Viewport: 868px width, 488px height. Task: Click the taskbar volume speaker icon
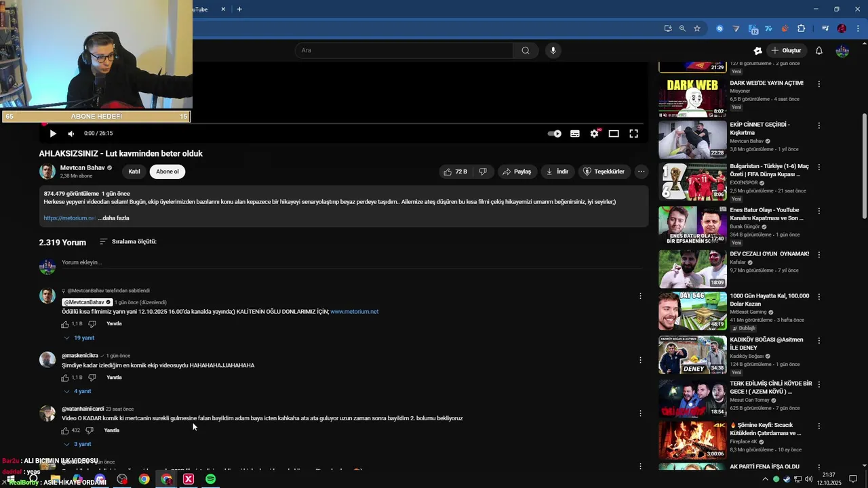coord(808,479)
